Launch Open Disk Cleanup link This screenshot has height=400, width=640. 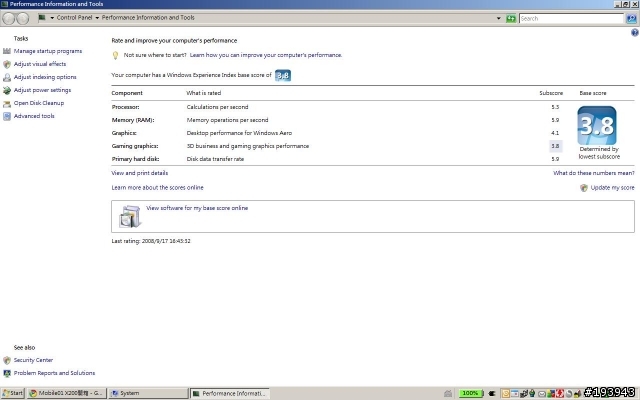39,103
